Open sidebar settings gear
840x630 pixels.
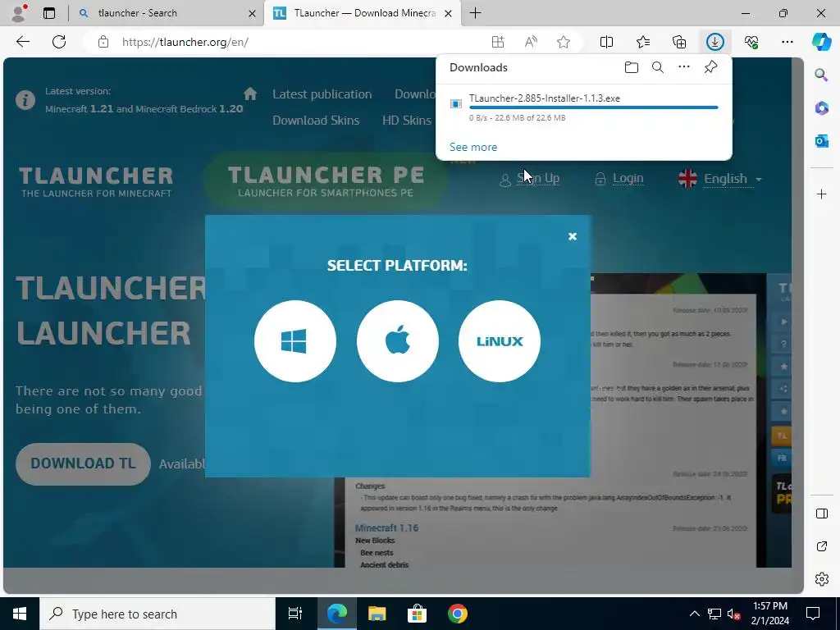click(821, 579)
